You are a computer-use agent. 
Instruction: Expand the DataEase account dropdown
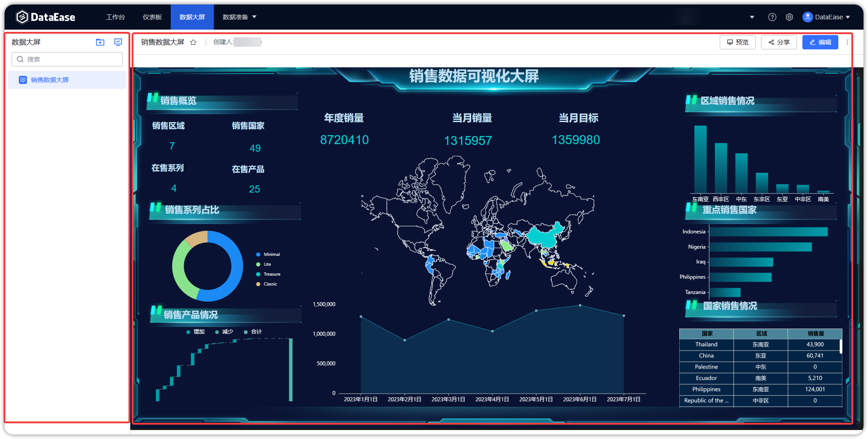pyautogui.click(x=848, y=17)
